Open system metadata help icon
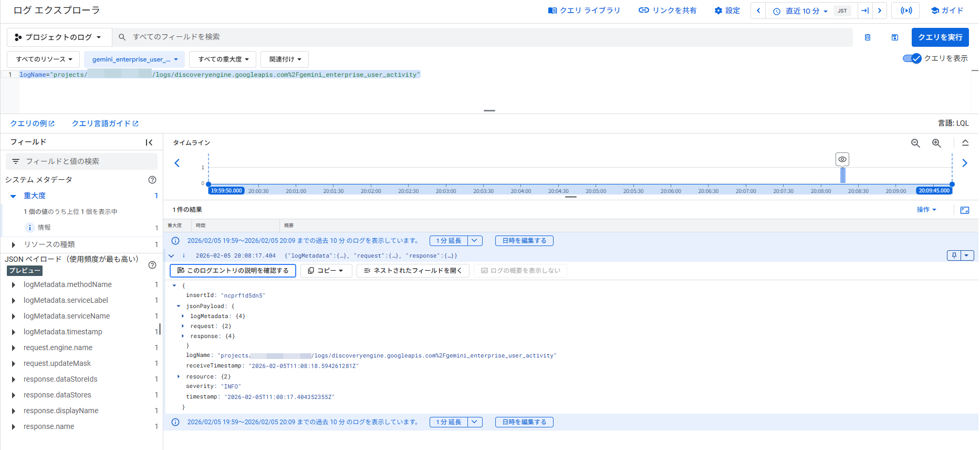Screen dimensions: 980x450 (152, 180)
